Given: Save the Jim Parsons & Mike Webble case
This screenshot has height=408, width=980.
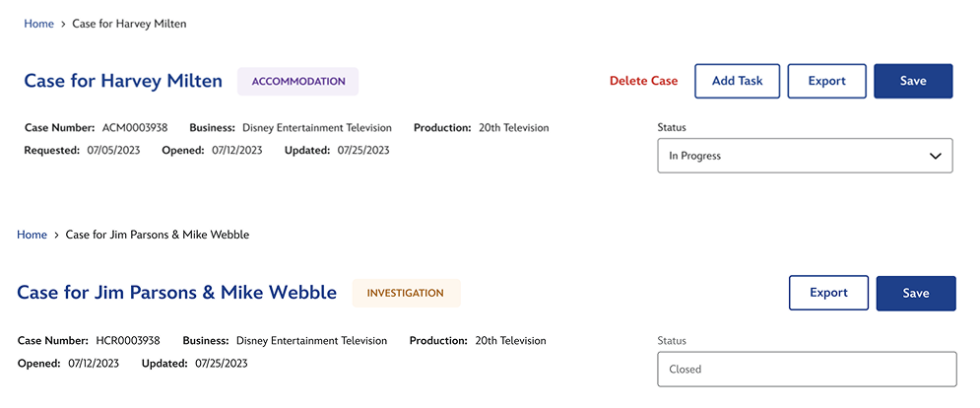Looking at the screenshot, I should coord(916,293).
